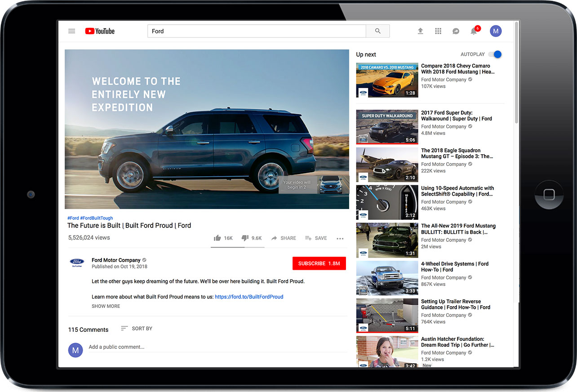Click the 'Up next' heading
Image resolution: width=577 pixels, height=392 pixels.
pyautogui.click(x=366, y=54)
